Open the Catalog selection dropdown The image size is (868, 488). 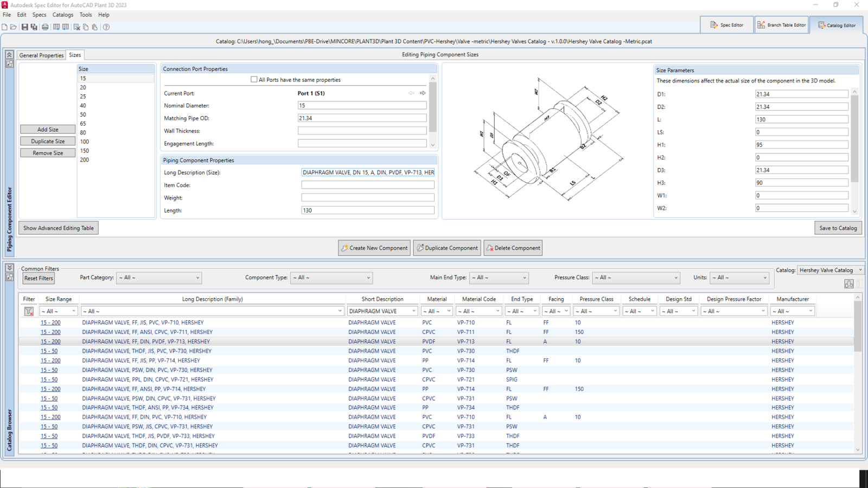pyautogui.click(x=831, y=270)
